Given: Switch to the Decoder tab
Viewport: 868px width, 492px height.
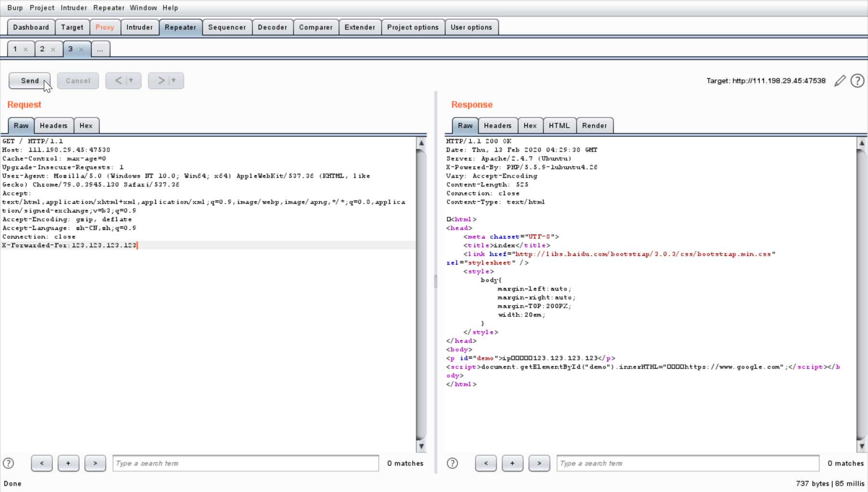Looking at the screenshot, I should [x=272, y=27].
